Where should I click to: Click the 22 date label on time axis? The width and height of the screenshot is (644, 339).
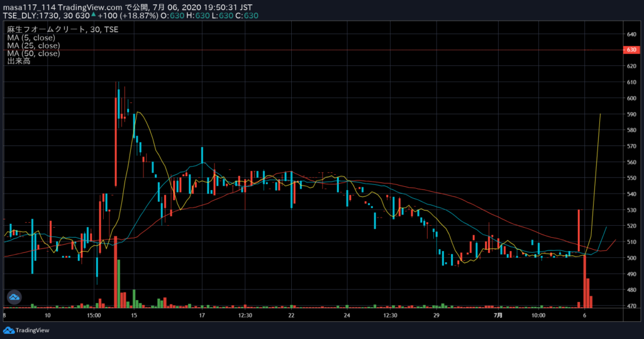pos(291,315)
